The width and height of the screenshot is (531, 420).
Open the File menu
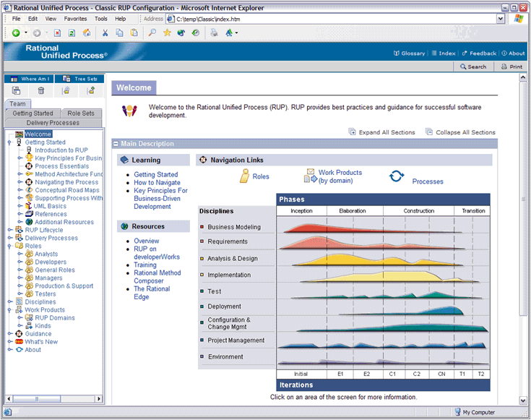(16, 19)
